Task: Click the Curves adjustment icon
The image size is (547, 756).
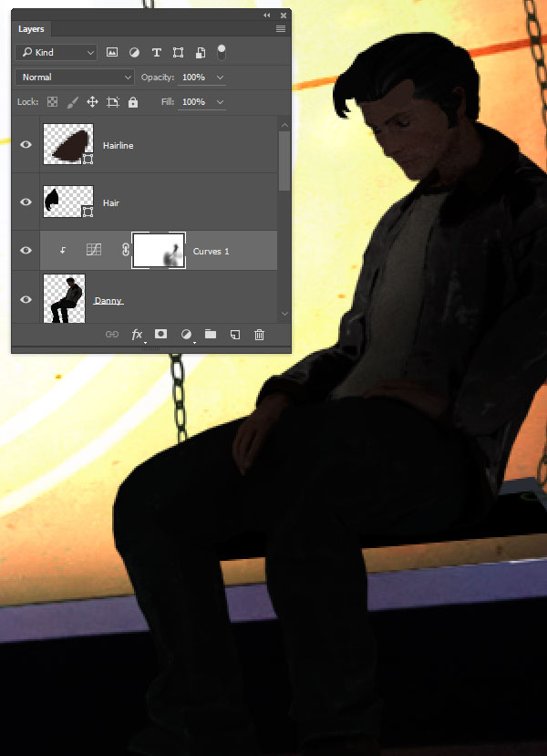Action: 94,250
